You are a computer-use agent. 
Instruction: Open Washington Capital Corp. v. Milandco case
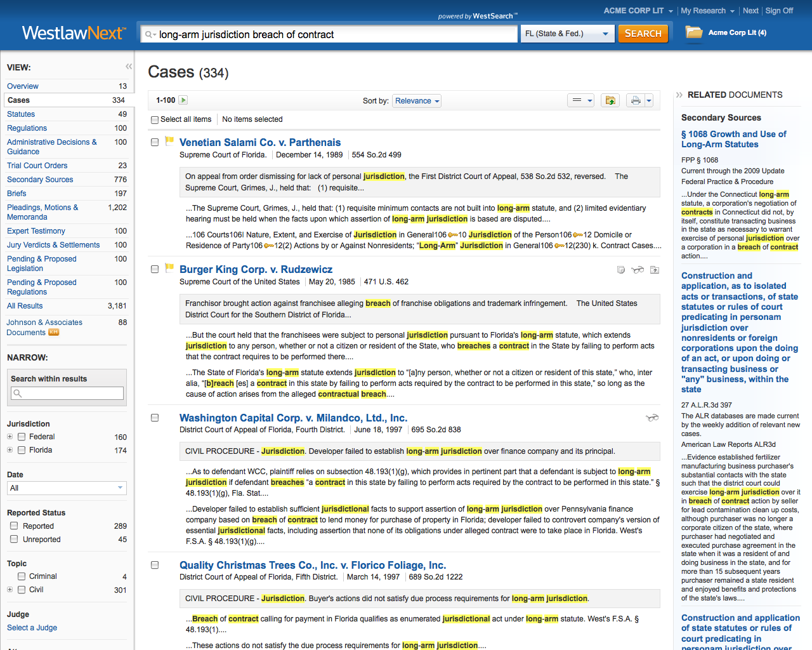click(293, 418)
